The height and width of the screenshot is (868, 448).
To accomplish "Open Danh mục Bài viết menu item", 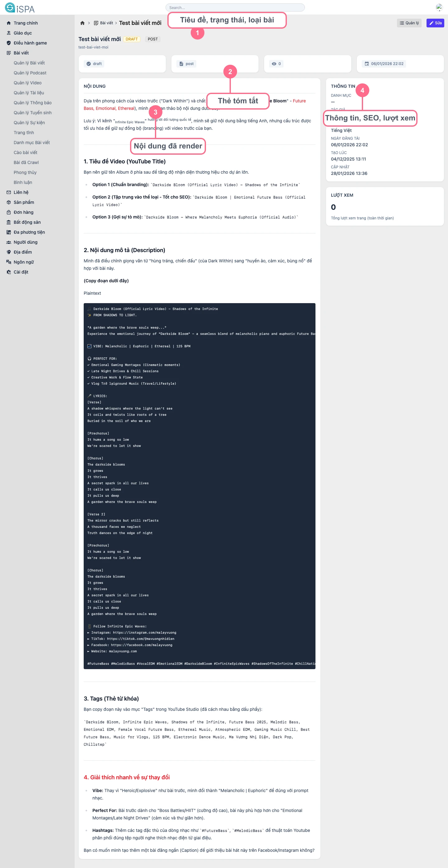I will pyautogui.click(x=32, y=143).
